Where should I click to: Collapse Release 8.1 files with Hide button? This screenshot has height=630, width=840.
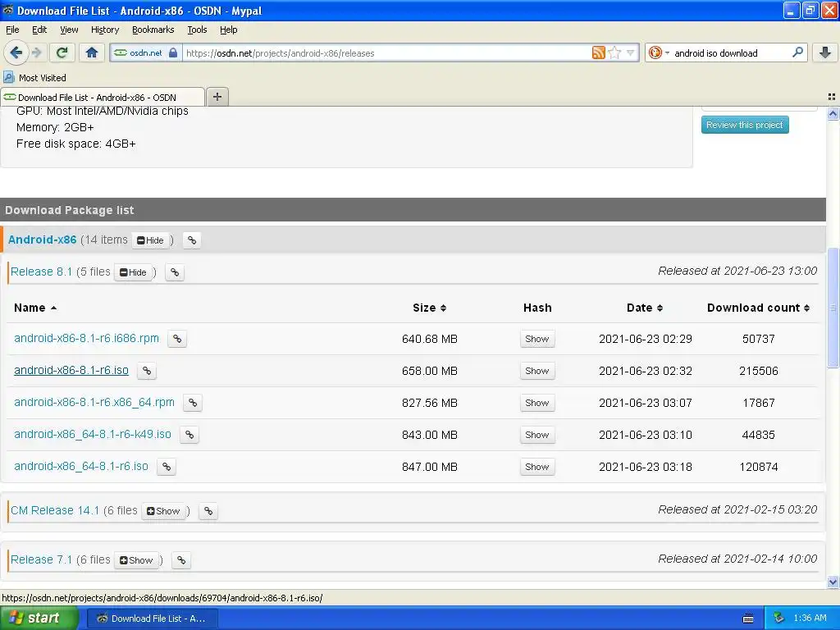[133, 272]
